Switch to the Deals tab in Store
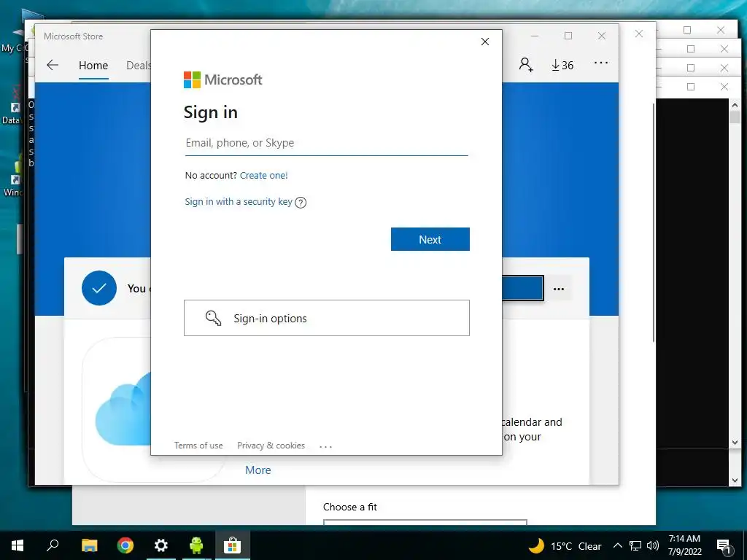Screen dimensions: 747x560 (x=138, y=66)
